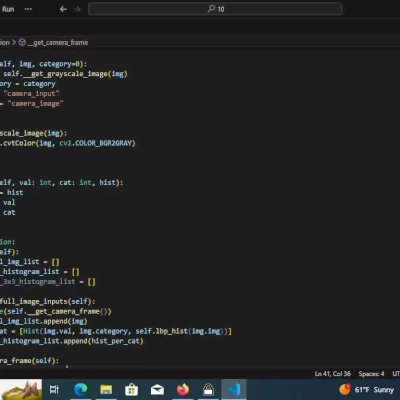Image resolution: width=400 pixels, height=400 pixels.
Task: Focus the command center search box
Action: click(x=215, y=9)
